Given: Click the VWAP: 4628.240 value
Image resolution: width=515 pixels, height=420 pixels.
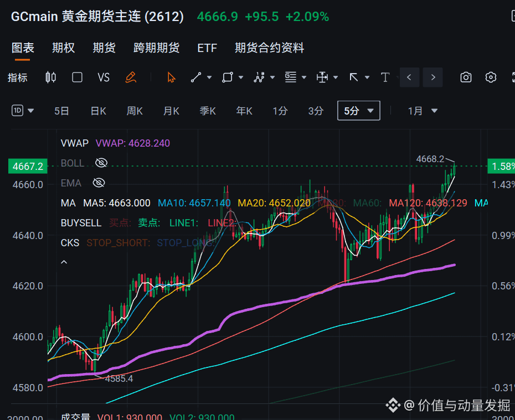Looking at the screenshot, I should [x=133, y=143].
